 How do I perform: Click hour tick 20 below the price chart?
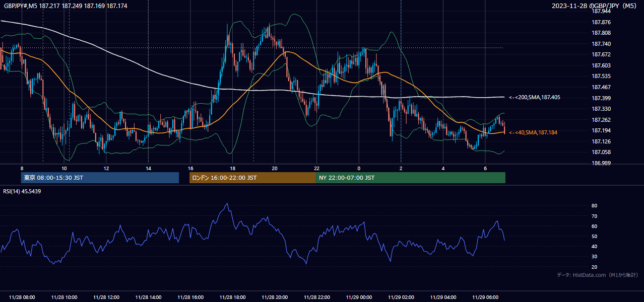(x=275, y=168)
